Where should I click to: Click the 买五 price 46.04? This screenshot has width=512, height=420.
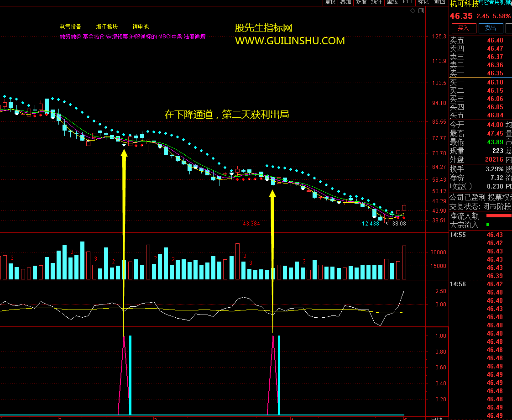pyautogui.click(x=495, y=115)
